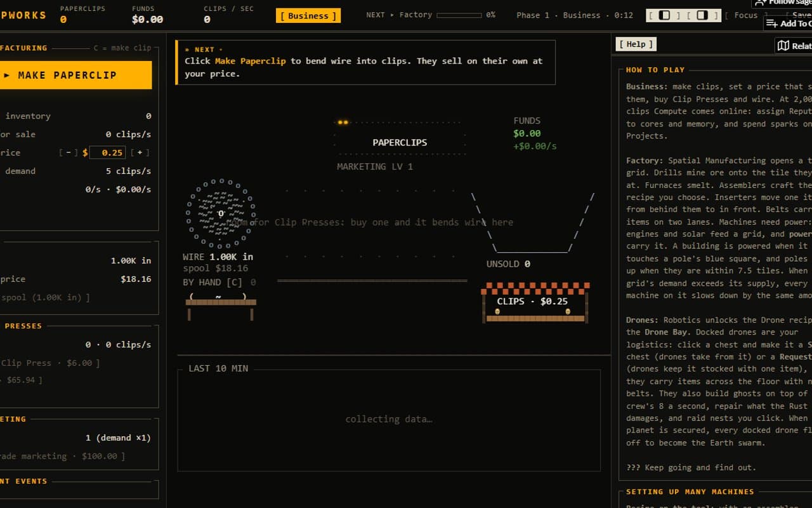Click the FUNDS $0.00 value in header
Image resolution: width=812 pixels, height=508 pixels.
pyautogui.click(x=147, y=20)
